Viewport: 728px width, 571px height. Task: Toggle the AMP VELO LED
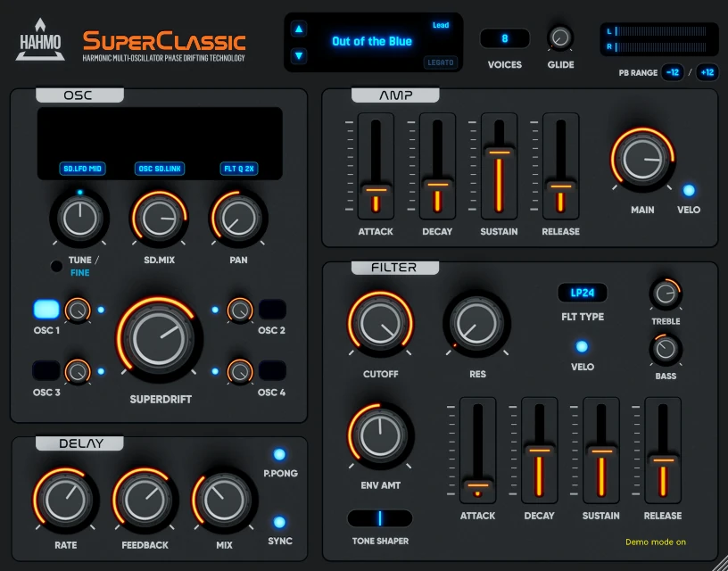[x=689, y=190]
